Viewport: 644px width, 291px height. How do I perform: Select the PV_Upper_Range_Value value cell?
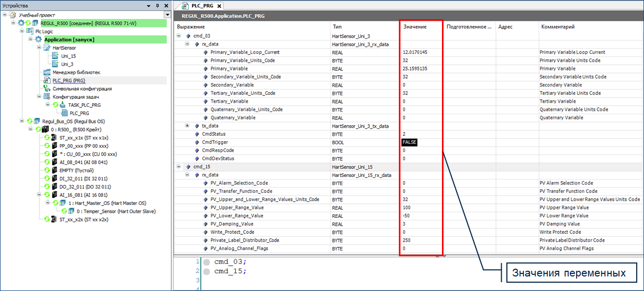coord(421,207)
